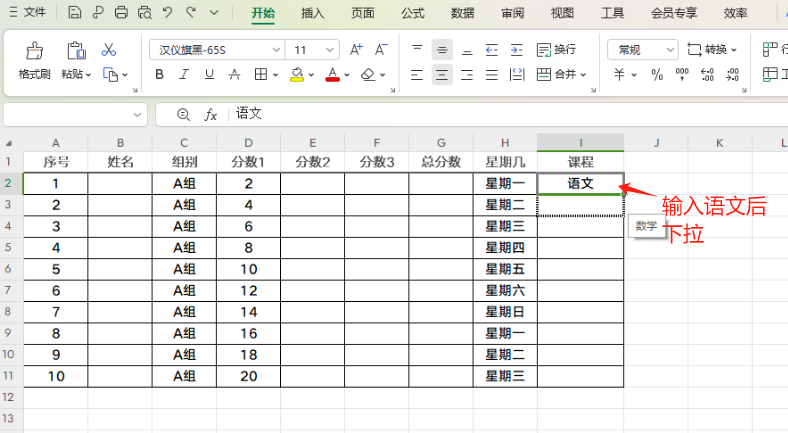
Task: Click the Print icon
Action: [x=121, y=13]
